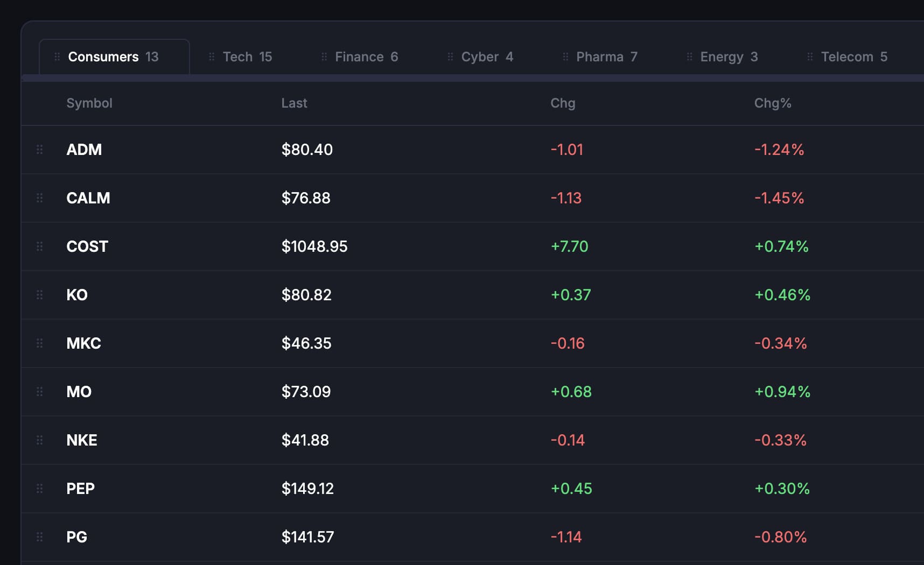Click the drag handle for PEP row
This screenshot has width=924, height=565.
39,489
